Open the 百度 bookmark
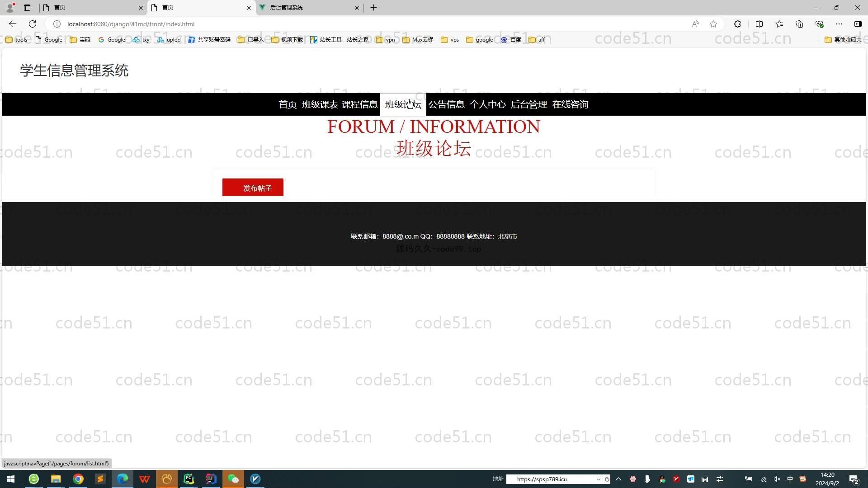The height and width of the screenshot is (488, 868). click(x=511, y=40)
